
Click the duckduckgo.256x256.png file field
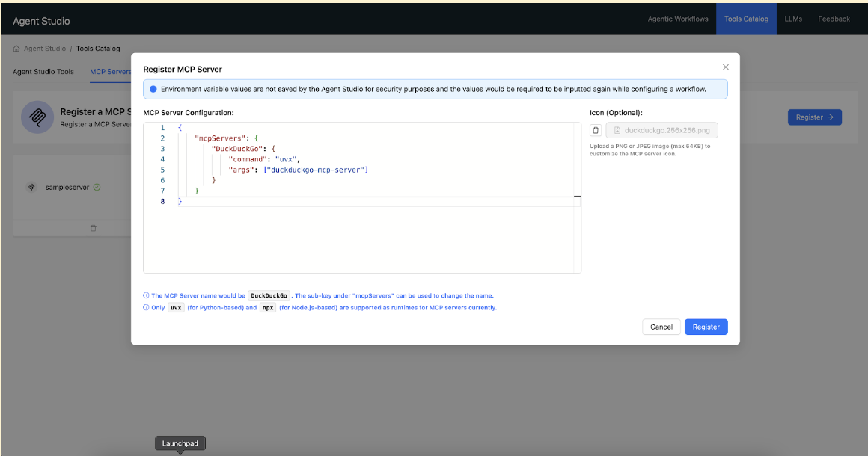tap(662, 130)
